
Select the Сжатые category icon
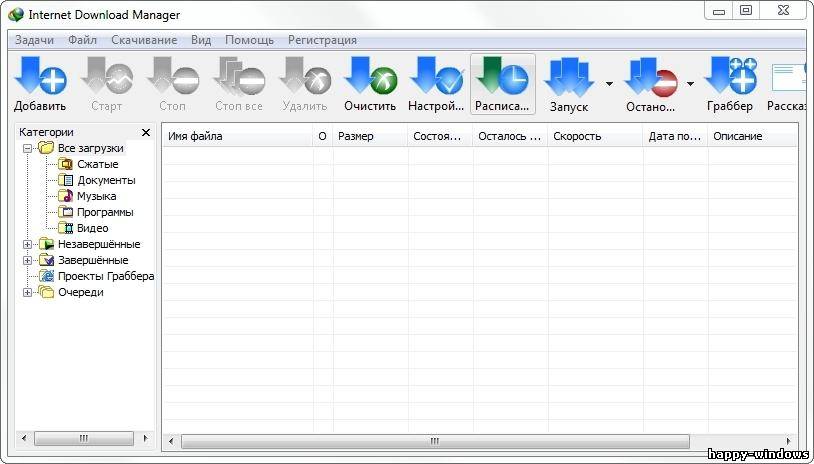(65, 164)
